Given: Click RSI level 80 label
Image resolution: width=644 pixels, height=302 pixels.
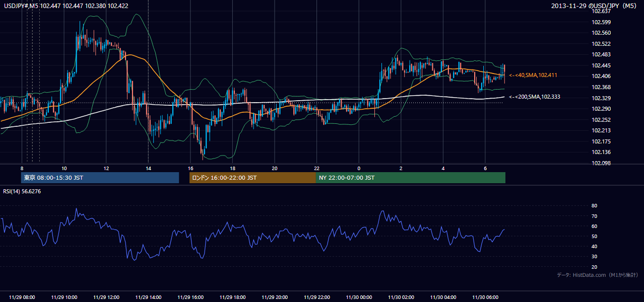Looking at the screenshot, I should coord(594,206).
